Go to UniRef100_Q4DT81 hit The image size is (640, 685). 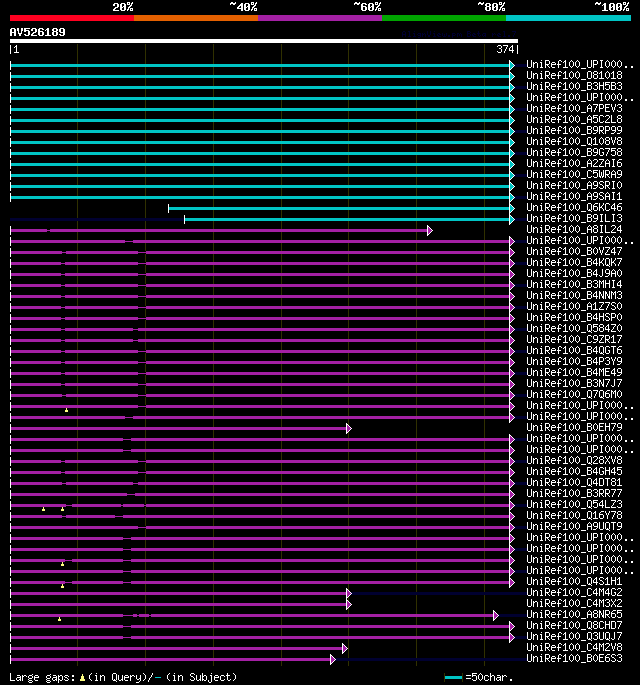click(x=574, y=483)
